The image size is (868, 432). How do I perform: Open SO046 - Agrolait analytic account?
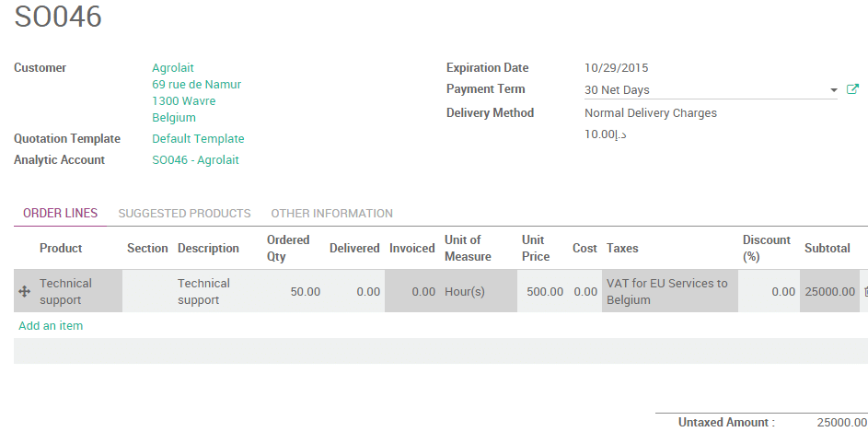195,160
